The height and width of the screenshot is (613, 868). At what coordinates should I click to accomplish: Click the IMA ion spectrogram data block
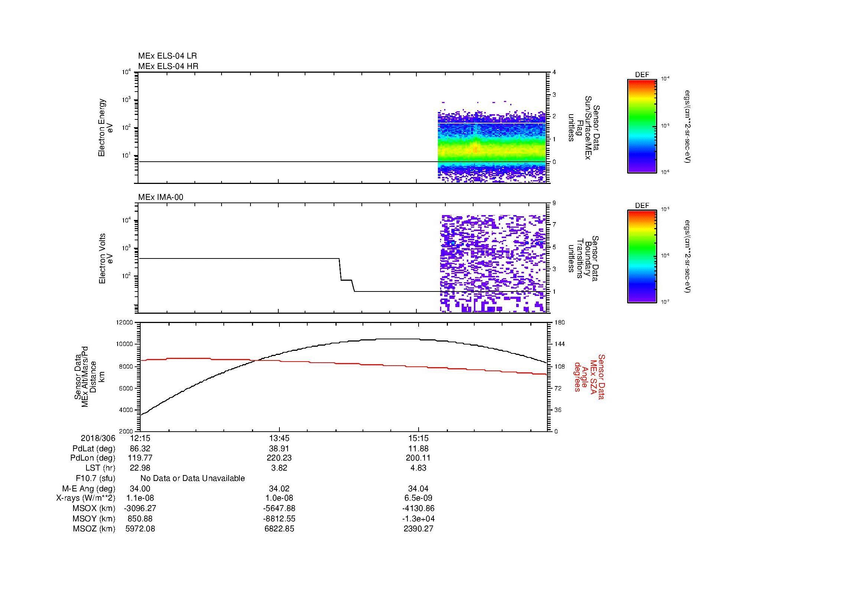[x=493, y=264]
